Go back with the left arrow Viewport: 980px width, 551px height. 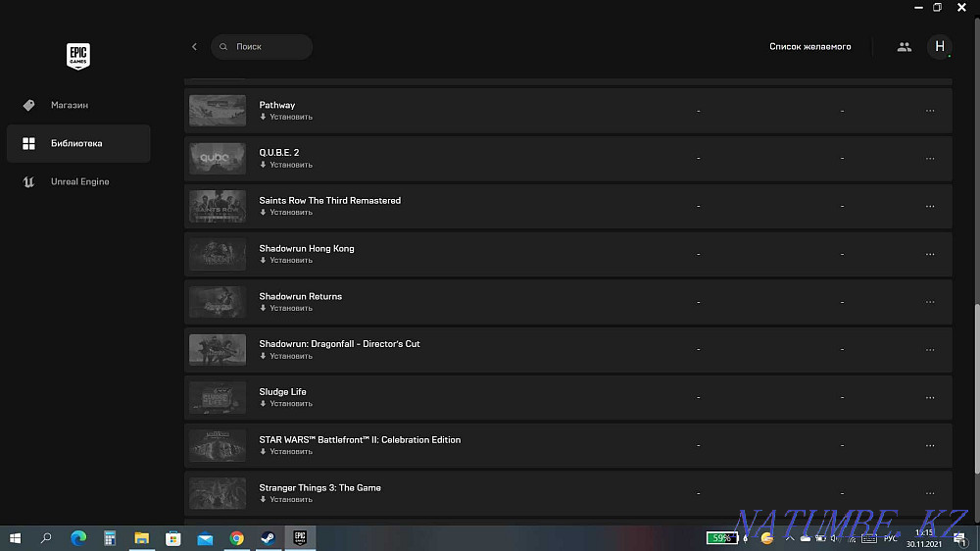194,47
